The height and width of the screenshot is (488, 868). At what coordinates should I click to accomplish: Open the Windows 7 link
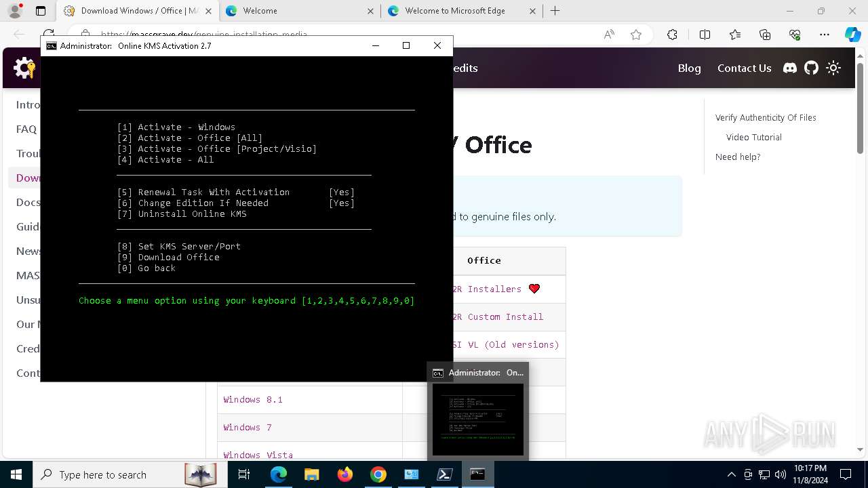click(x=248, y=427)
